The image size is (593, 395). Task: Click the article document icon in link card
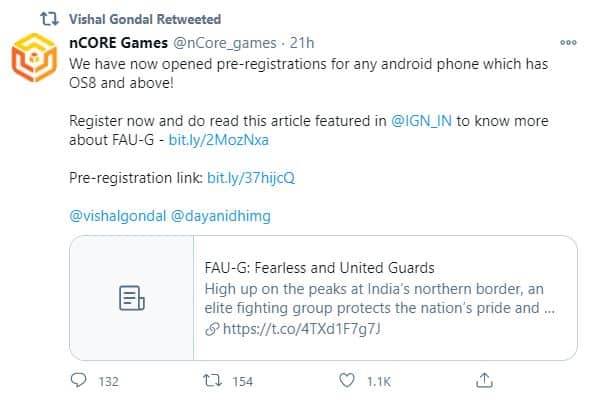pos(132,298)
